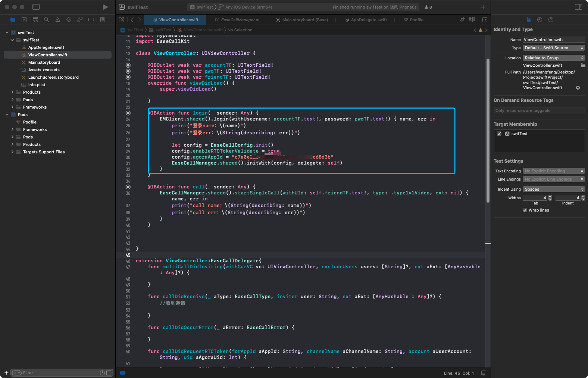Increment the Tab width stepper

point(550,196)
